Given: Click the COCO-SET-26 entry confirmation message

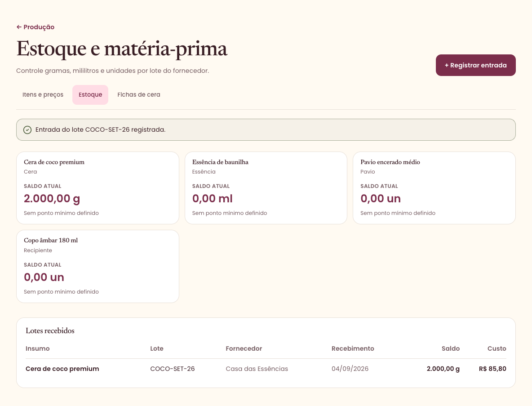Looking at the screenshot, I should [x=101, y=129].
